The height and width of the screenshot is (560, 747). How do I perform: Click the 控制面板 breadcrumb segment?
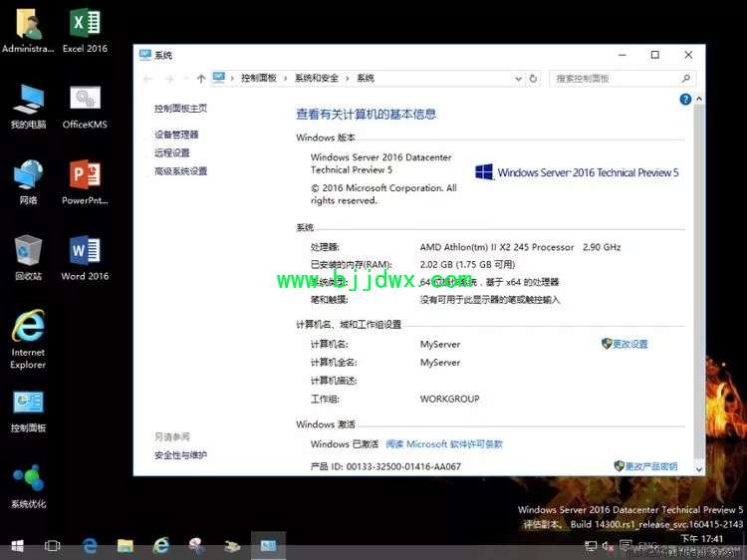click(x=259, y=78)
